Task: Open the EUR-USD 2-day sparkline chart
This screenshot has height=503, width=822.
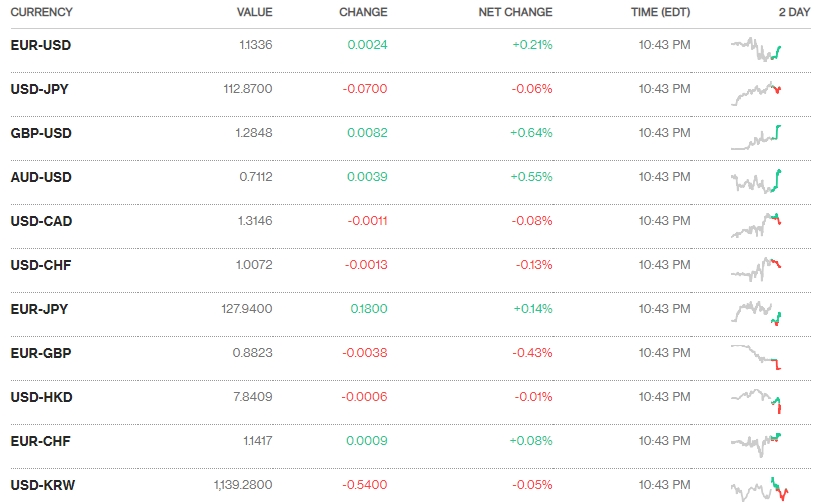Action: [757, 48]
